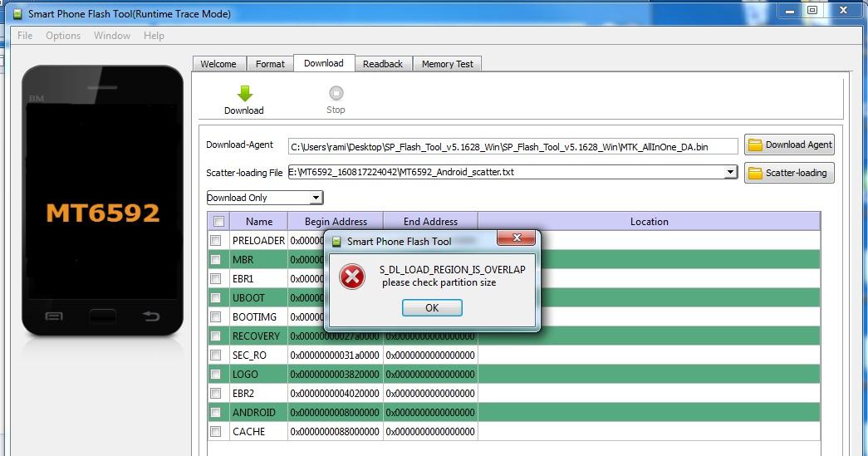Switch to the Welcome tab
The height and width of the screenshot is (456, 868).
click(x=218, y=64)
